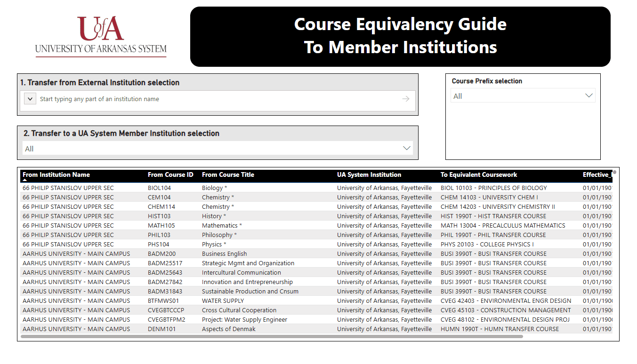The height and width of the screenshot is (364, 637).
Task: Select CHEM 14203 - UNIVERSITY CHEMISTRY II cell
Action: click(x=498, y=206)
